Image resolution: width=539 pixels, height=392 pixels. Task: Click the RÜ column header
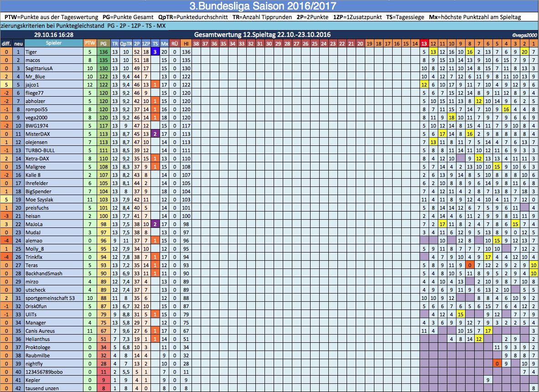coord(174,43)
